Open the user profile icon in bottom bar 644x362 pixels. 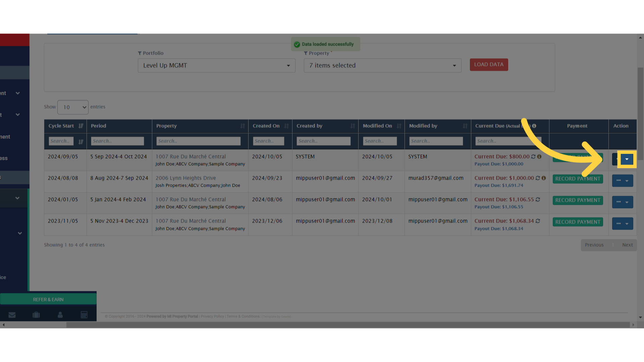[60, 314]
